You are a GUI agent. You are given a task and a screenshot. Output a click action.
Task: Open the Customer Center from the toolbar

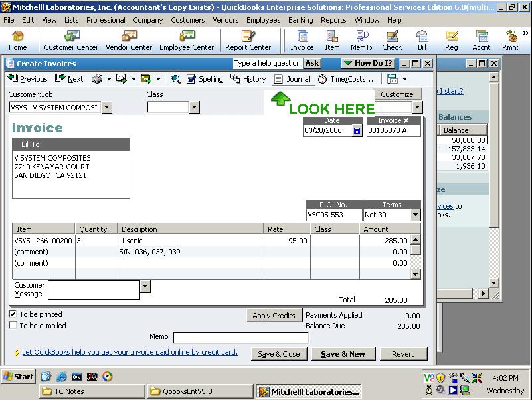coord(71,40)
